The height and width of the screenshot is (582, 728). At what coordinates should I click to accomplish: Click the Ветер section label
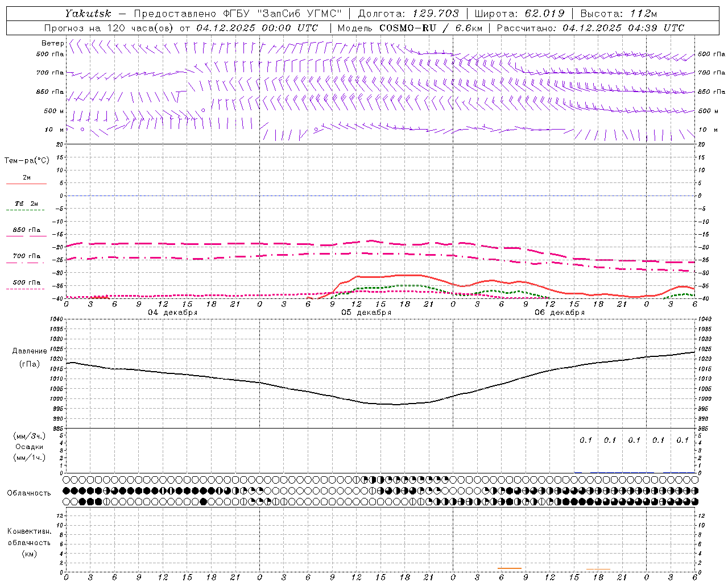pos(52,43)
